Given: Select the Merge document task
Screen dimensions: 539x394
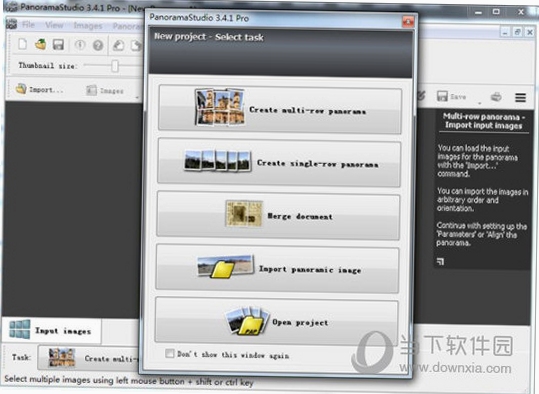Looking at the screenshot, I should tap(278, 216).
